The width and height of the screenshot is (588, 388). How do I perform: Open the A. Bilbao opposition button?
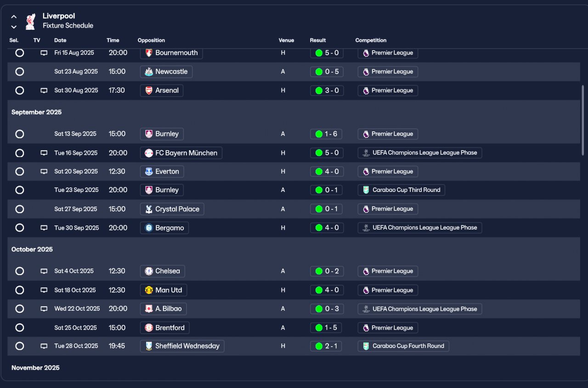point(164,309)
